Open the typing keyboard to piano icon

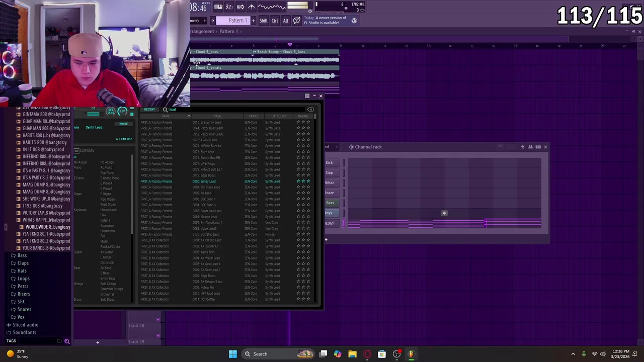coord(218,7)
